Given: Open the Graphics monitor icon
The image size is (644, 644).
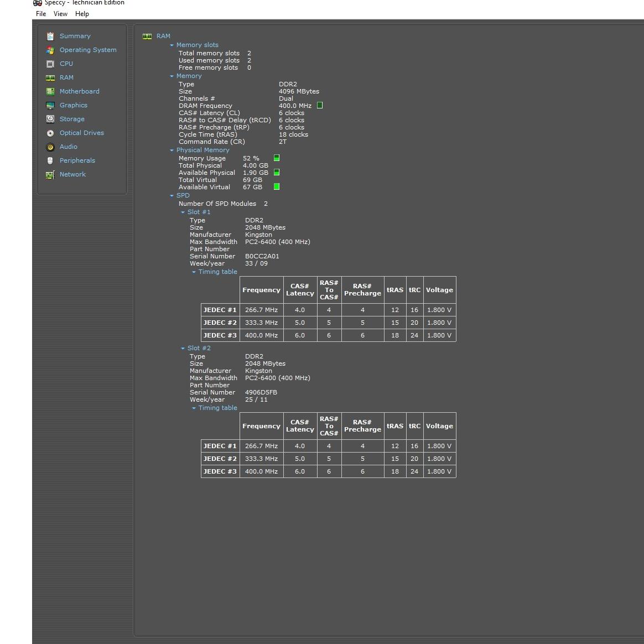Looking at the screenshot, I should click(x=50, y=105).
